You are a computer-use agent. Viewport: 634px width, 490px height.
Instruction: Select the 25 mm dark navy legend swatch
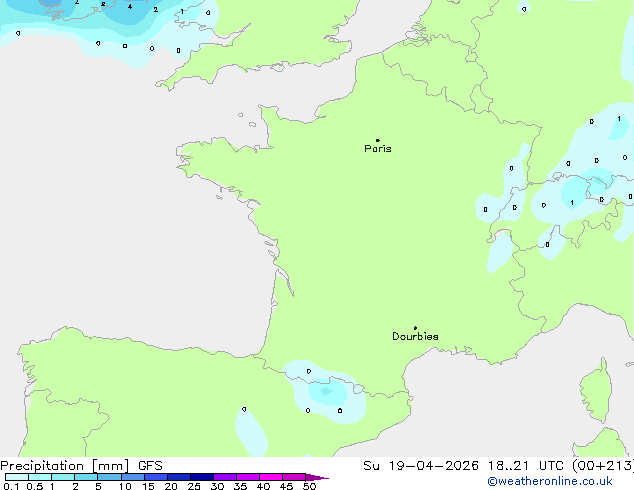pyautogui.click(x=202, y=477)
